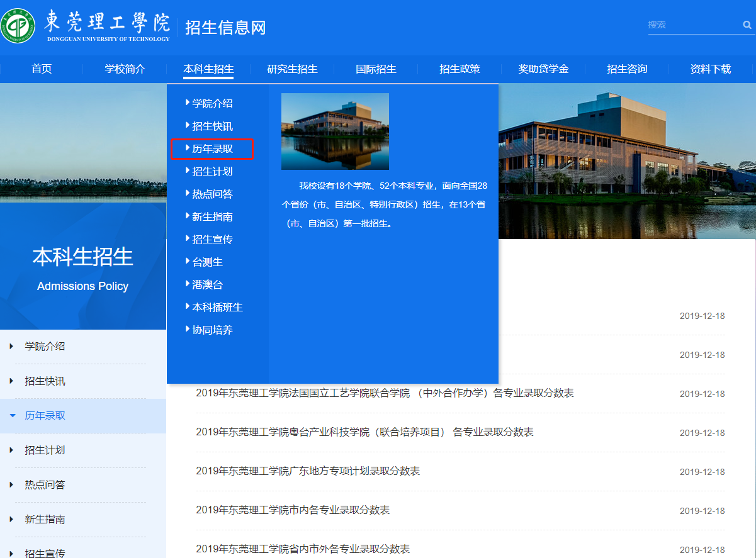
Task: Open 新生指南 in left sidebar
Action: tap(45, 519)
